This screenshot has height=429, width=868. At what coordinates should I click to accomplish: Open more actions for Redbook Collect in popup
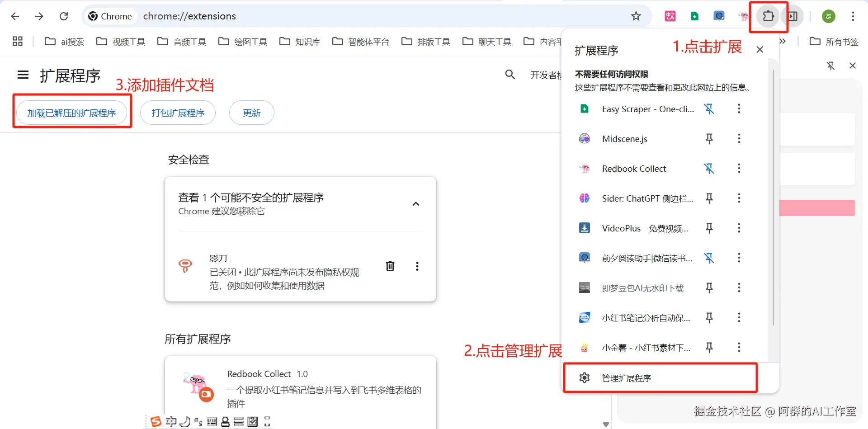(x=739, y=168)
